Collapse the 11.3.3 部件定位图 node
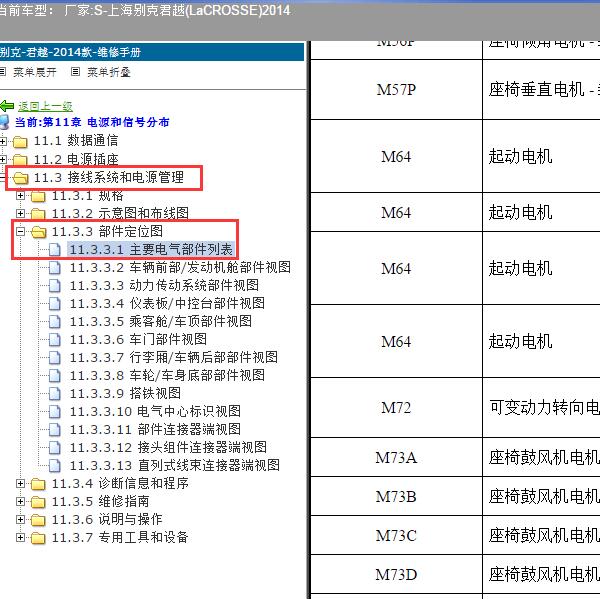The width and height of the screenshot is (600, 599). coord(21,231)
